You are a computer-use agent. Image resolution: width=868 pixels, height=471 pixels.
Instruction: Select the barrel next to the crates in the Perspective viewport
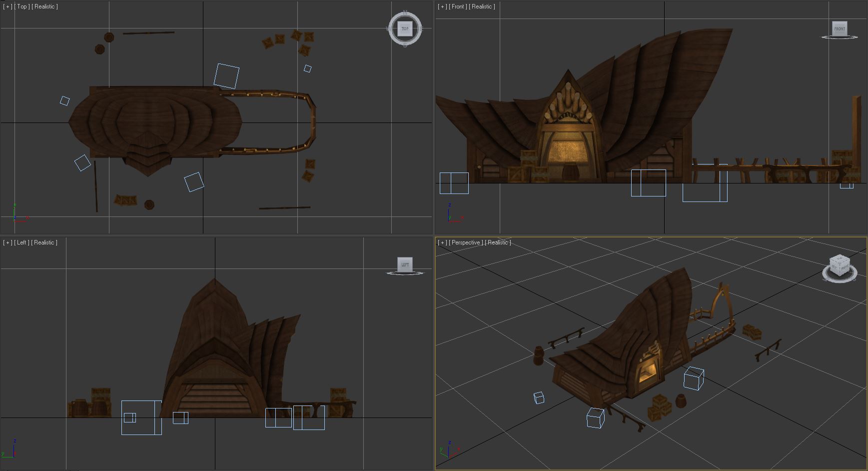(x=680, y=401)
